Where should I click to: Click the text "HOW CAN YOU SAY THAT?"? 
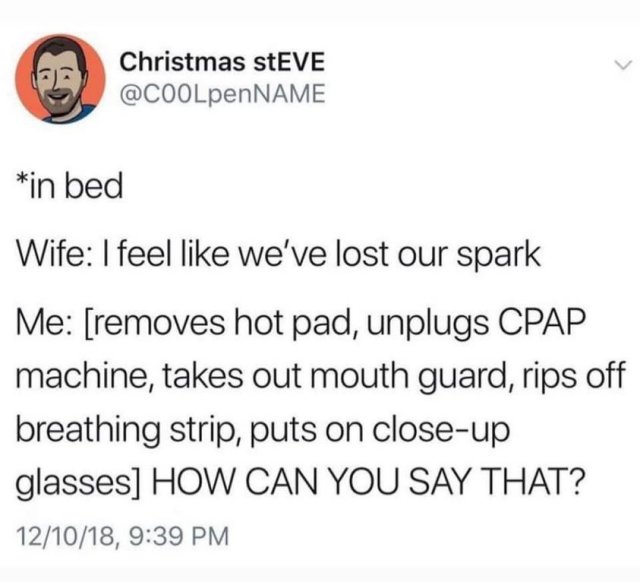(x=367, y=480)
